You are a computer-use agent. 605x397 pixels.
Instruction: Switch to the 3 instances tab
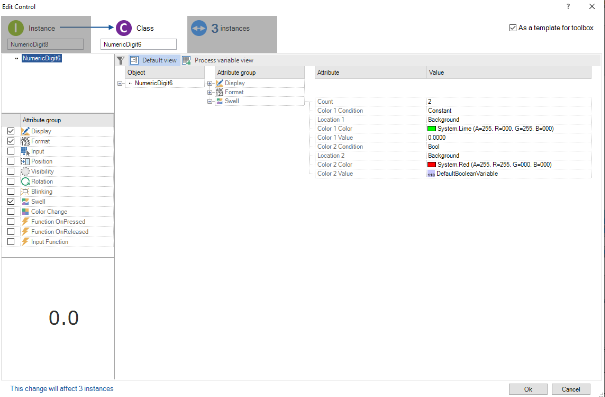coord(232,34)
